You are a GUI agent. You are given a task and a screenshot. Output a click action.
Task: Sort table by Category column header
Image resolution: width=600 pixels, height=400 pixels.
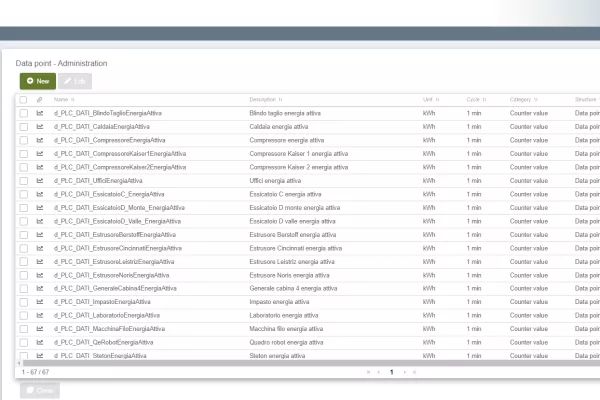pos(523,100)
